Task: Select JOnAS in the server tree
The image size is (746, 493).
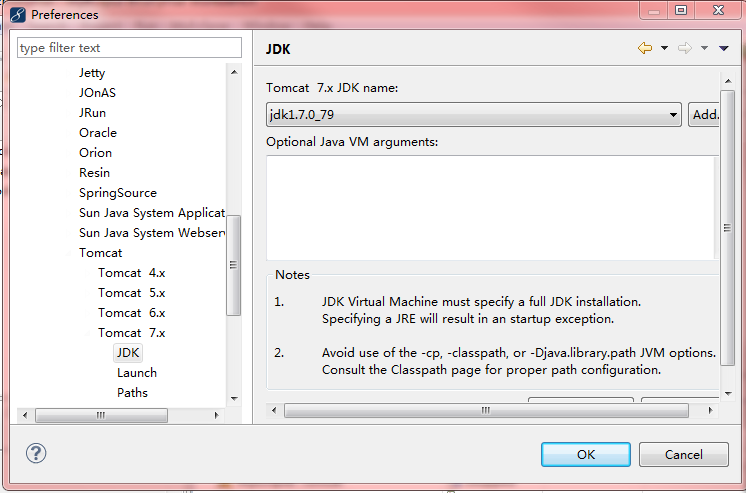Action: click(97, 93)
